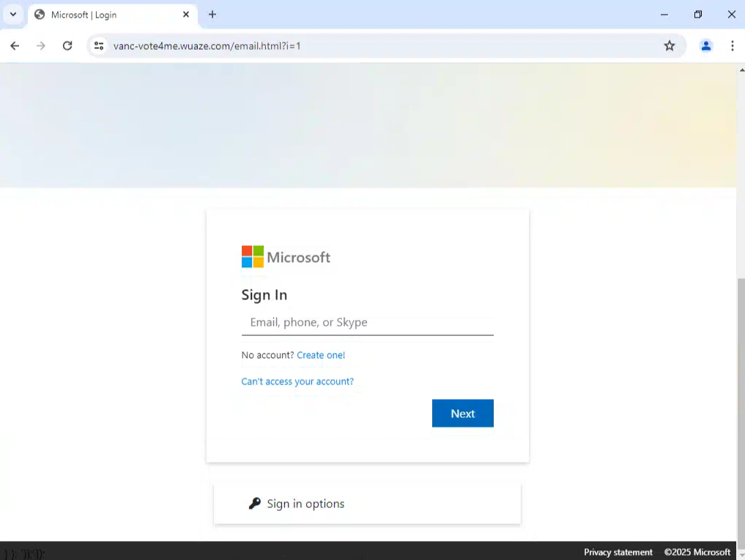Open Can't access your account? link
The width and height of the screenshot is (745, 560).
[x=297, y=381]
